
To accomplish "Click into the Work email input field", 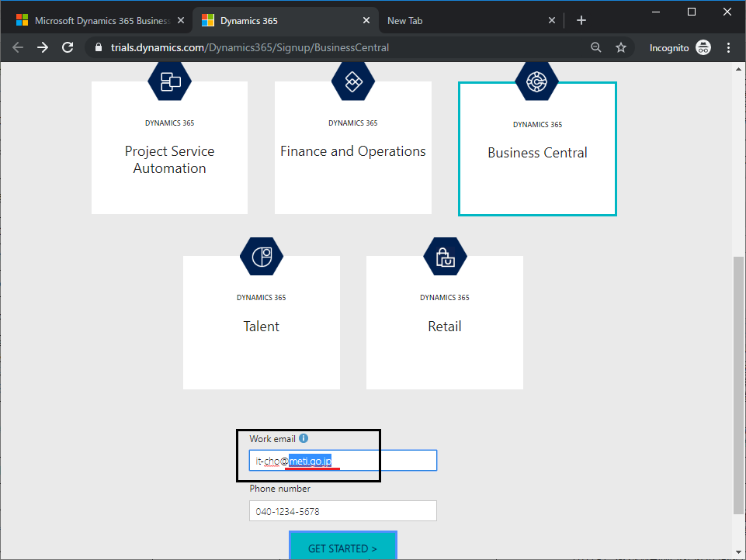I will tap(343, 460).
